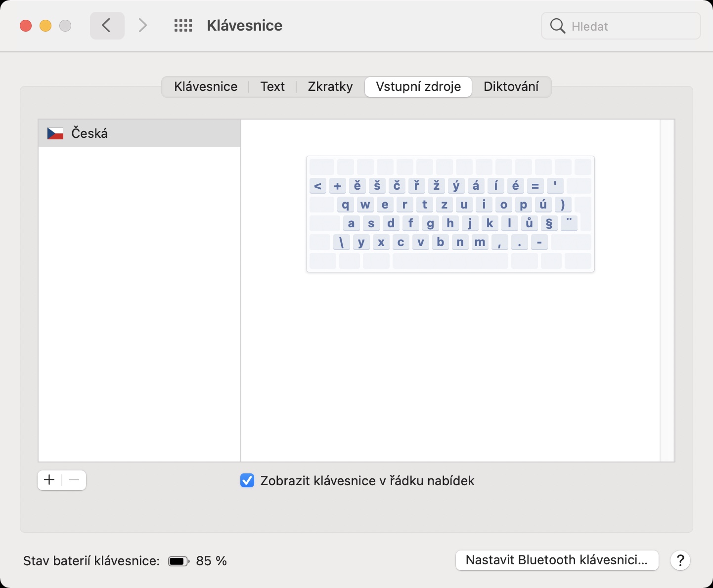This screenshot has height=588, width=713.
Task: Minimize the Klávesnice window
Action: click(45, 26)
